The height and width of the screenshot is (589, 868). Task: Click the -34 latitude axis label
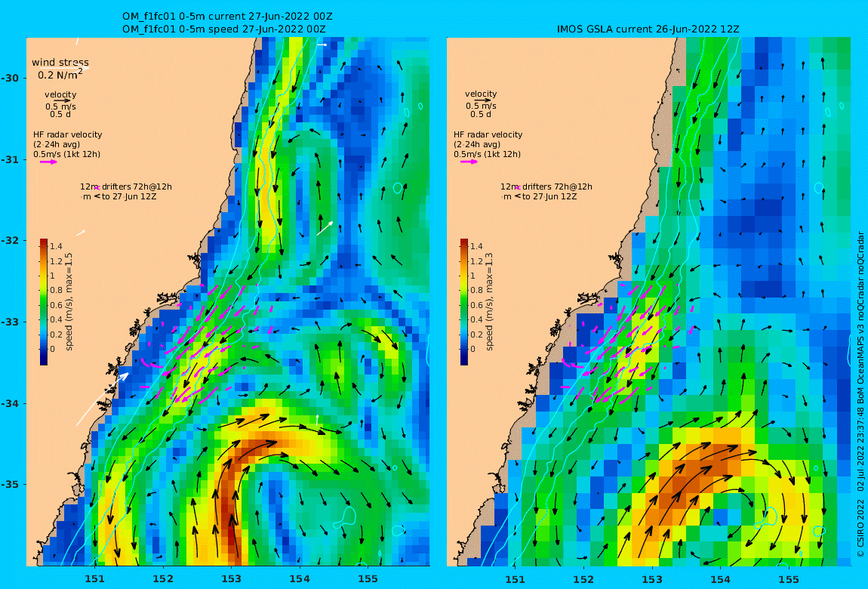tap(9, 403)
